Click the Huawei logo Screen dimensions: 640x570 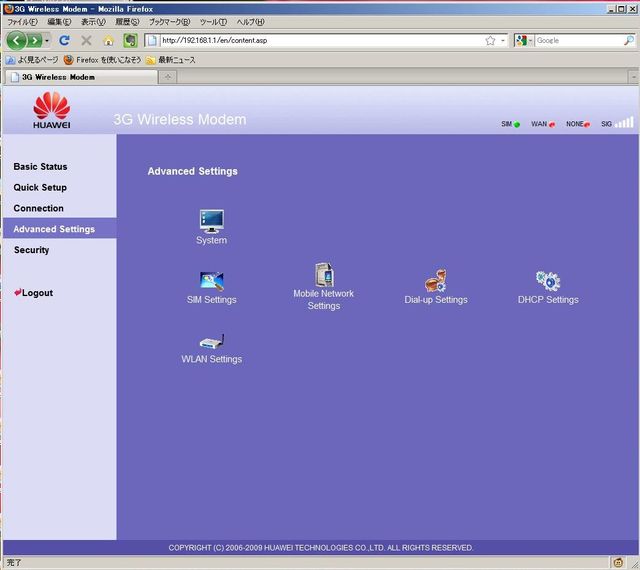coord(51,111)
